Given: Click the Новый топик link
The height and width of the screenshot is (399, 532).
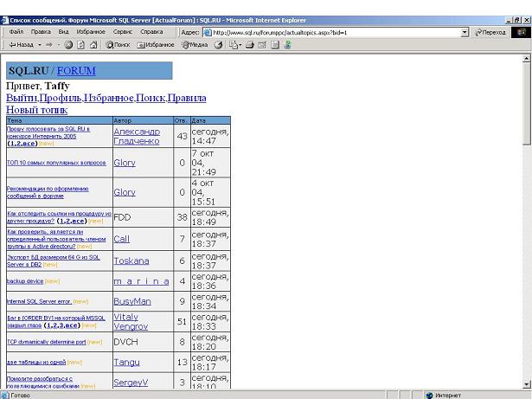Looking at the screenshot, I should [36, 110].
